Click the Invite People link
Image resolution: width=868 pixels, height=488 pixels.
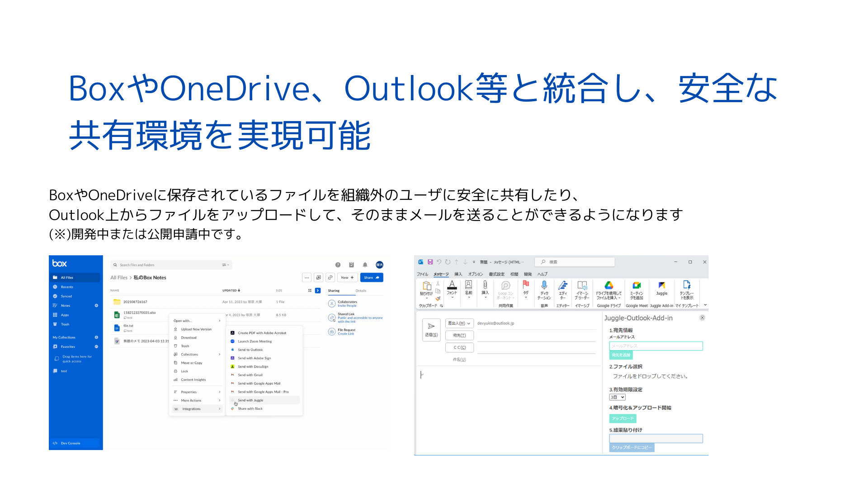click(347, 305)
